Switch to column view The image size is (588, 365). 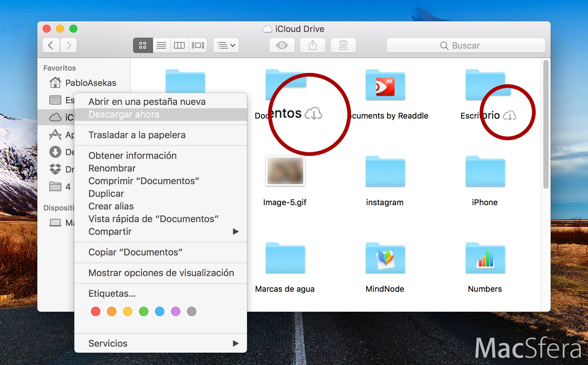tap(179, 45)
